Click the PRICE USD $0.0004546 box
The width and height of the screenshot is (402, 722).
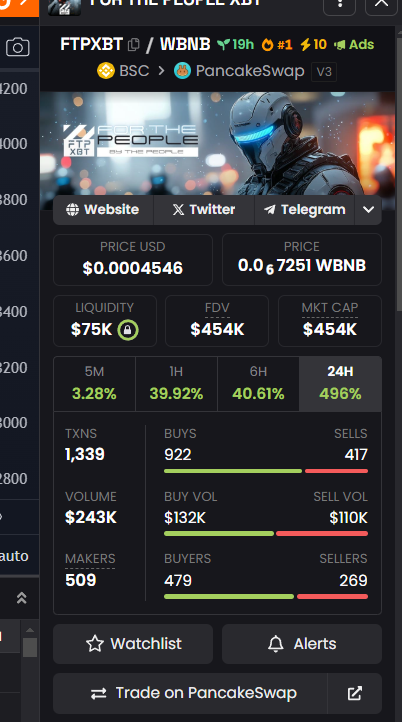point(133,260)
